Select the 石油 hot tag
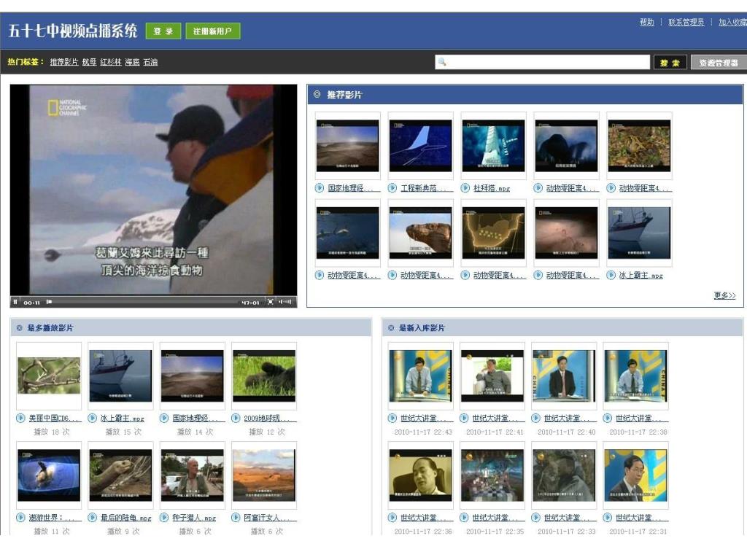Screen dimensions: 747x560 point(150,62)
